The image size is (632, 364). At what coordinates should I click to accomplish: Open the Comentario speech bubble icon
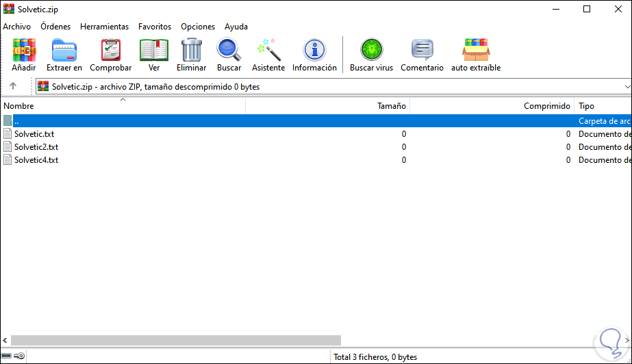[422, 50]
